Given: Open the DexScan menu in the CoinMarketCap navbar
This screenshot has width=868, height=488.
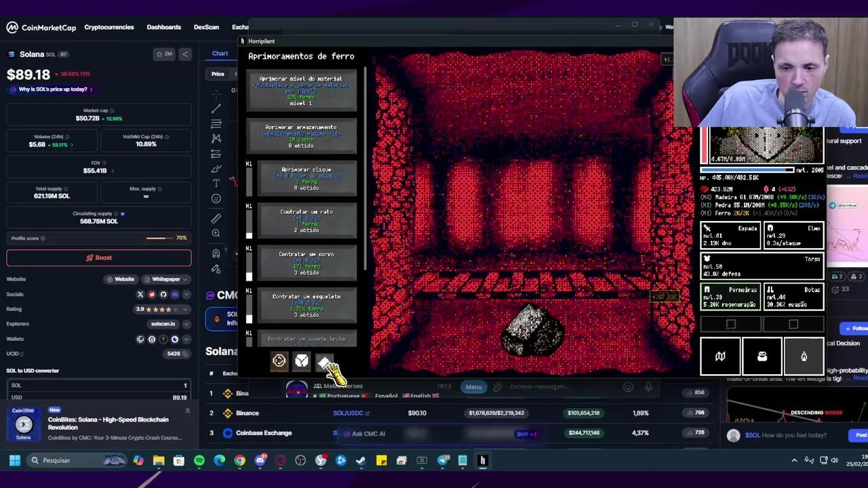Looking at the screenshot, I should point(206,27).
